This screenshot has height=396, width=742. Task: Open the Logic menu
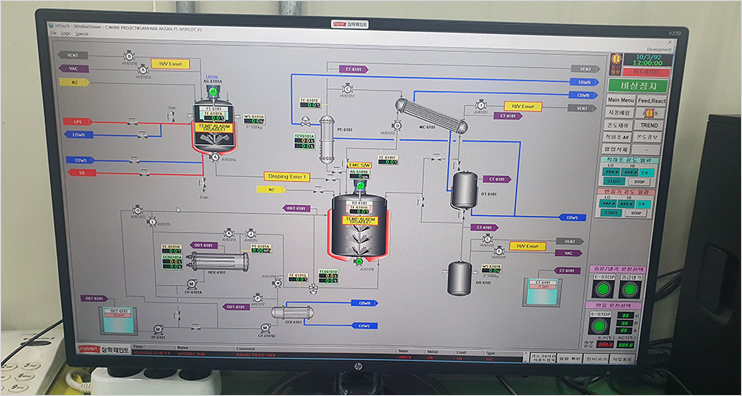[66, 34]
